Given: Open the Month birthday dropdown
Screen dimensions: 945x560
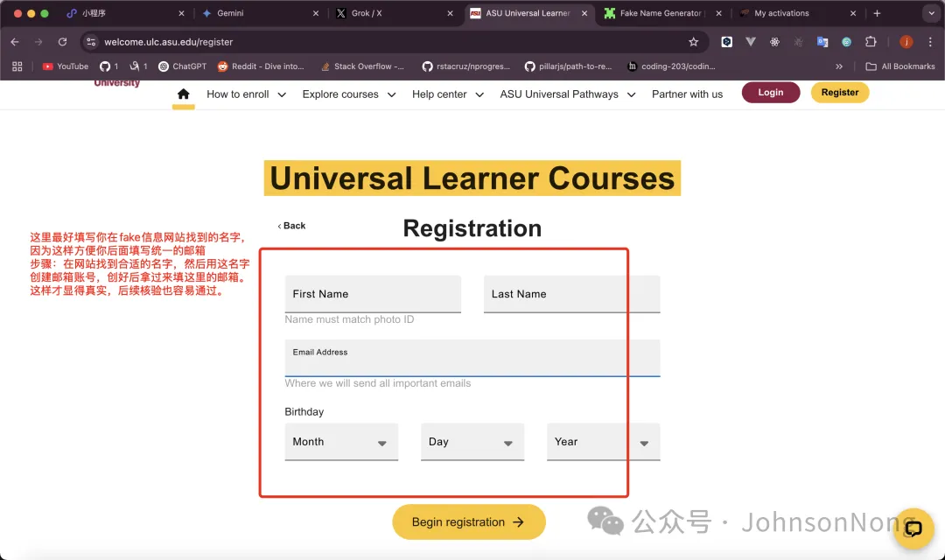Looking at the screenshot, I should click(x=342, y=442).
